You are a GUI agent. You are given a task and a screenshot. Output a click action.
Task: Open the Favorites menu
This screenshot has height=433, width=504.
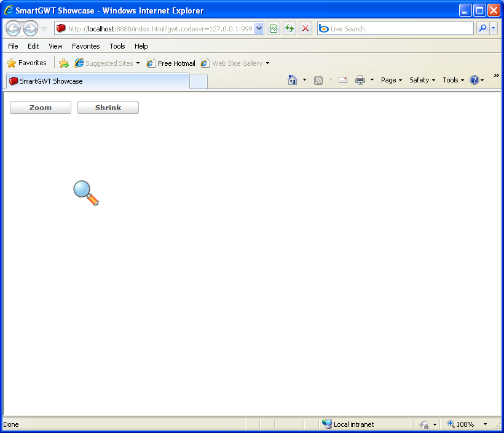pyautogui.click(x=86, y=46)
